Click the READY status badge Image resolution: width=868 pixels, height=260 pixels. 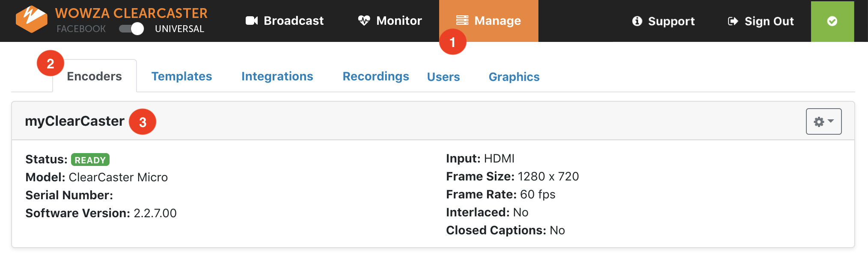(90, 160)
